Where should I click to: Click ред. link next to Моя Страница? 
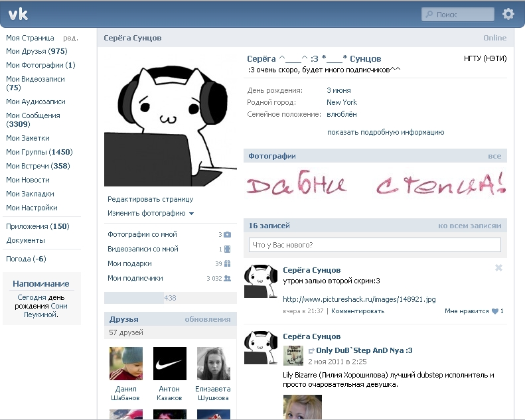pos(70,38)
